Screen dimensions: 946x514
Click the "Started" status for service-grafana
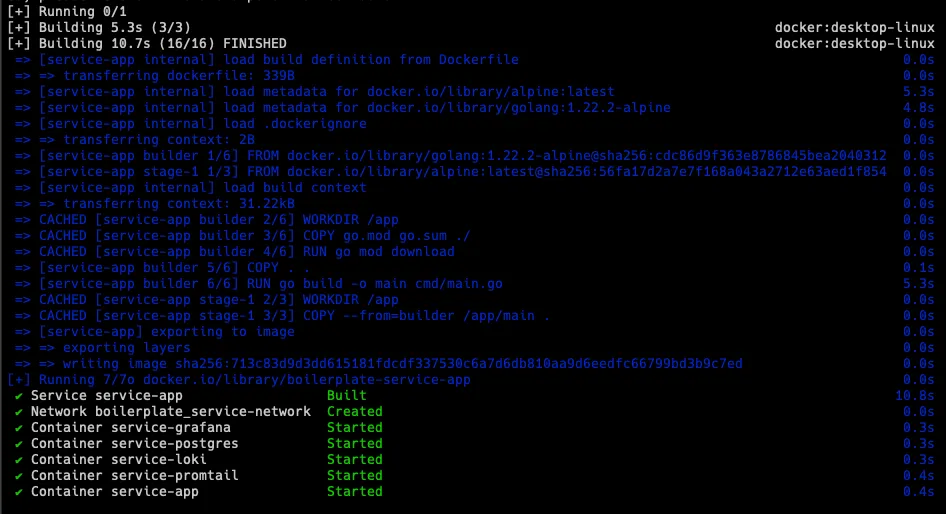(x=355, y=428)
